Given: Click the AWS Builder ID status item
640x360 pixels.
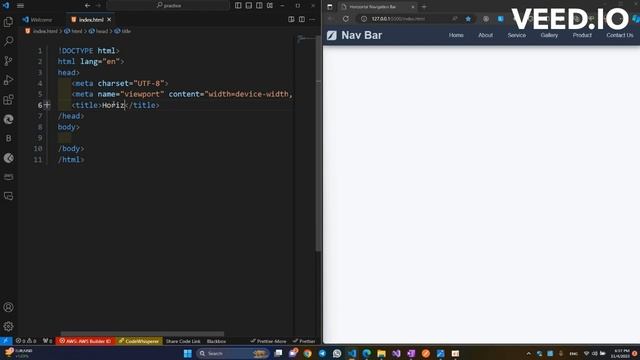Looking at the screenshot, I should pyautogui.click(x=85, y=341).
